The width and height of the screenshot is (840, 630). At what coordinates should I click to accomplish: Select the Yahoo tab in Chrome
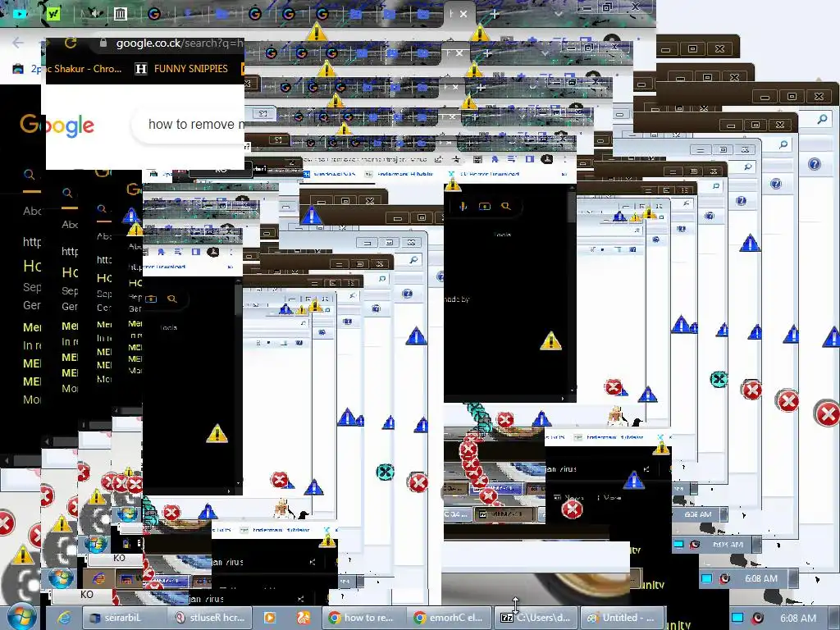(53, 13)
